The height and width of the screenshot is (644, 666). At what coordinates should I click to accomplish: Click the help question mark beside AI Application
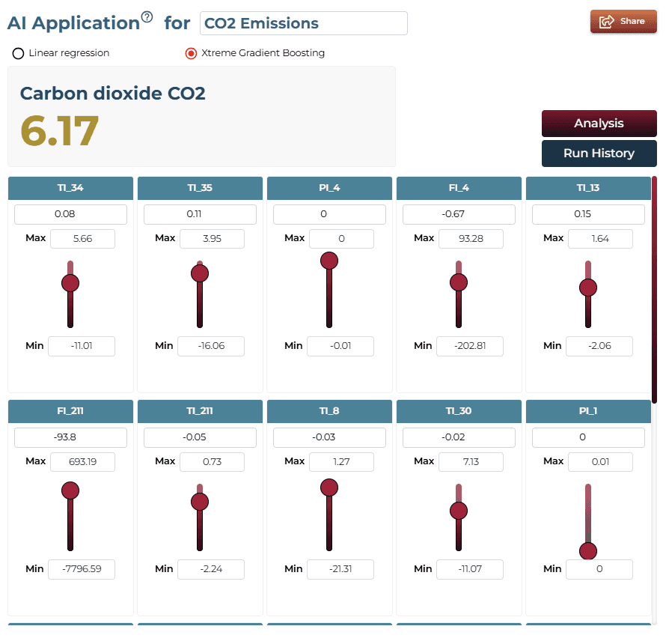(147, 17)
